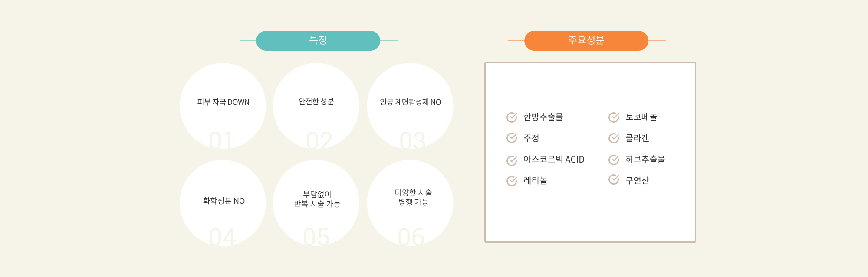Screen dimensions: 868x277
Task: Click the check icon beside 주정
Action: click(x=512, y=138)
